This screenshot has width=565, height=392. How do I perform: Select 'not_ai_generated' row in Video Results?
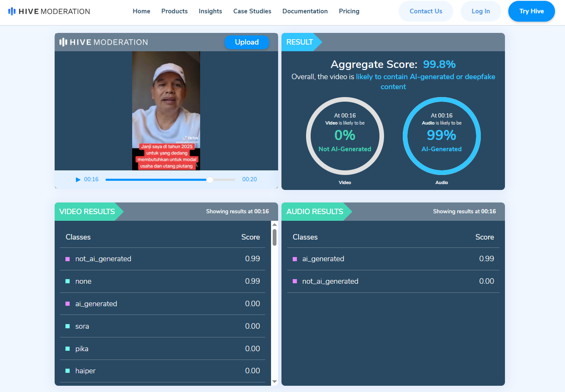[x=163, y=259]
